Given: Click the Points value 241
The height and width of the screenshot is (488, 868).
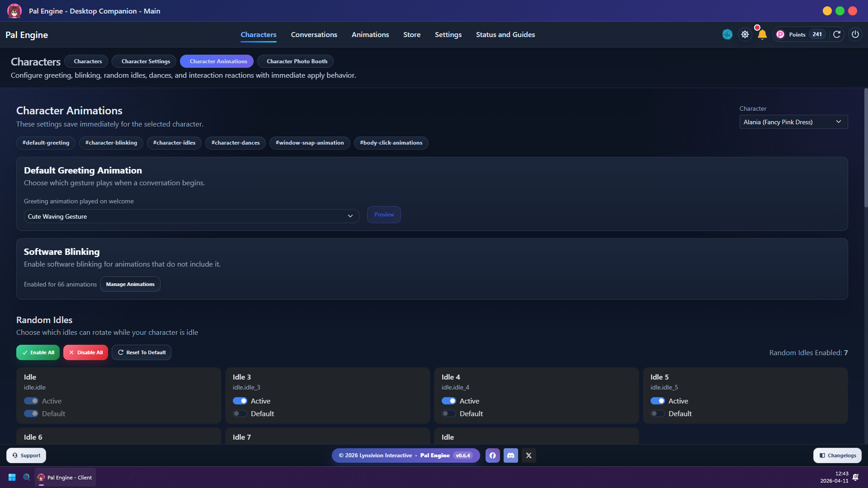Looking at the screenshot, I should pyautogui.click(x=817, y=34).
